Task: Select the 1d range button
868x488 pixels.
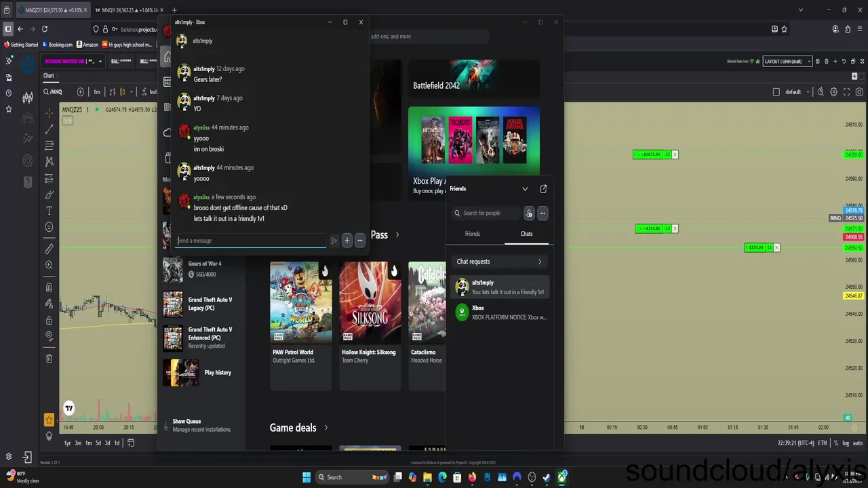Action: pos(117,443)
